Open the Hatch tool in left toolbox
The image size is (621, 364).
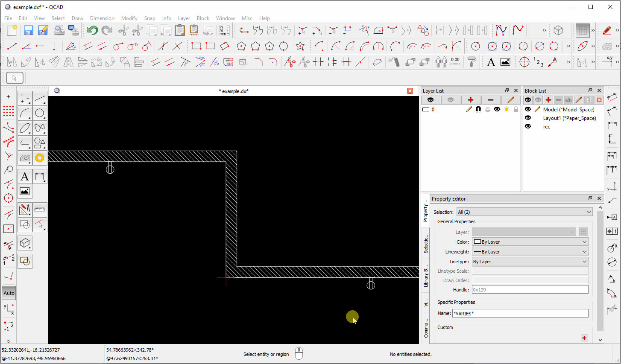25,158
